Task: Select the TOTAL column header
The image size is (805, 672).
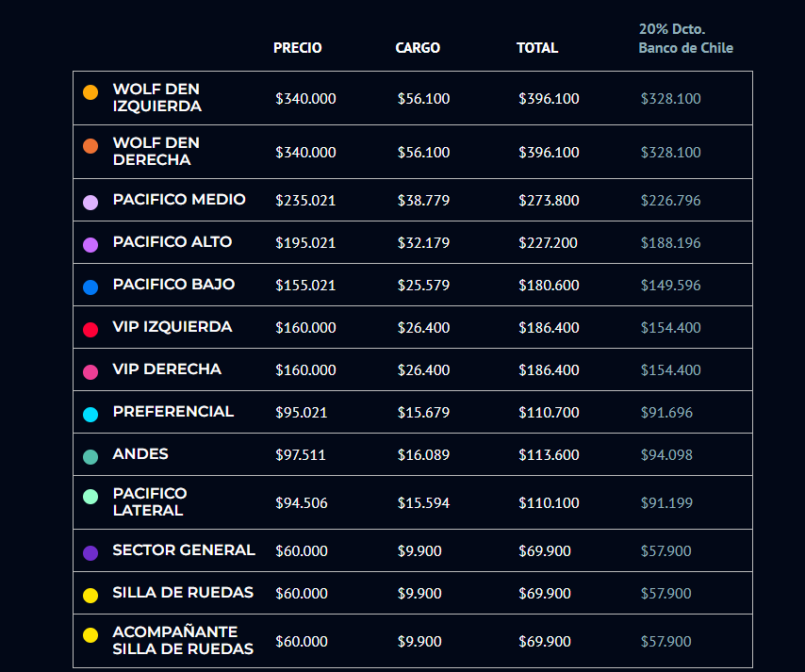Action: click(537, 48)
